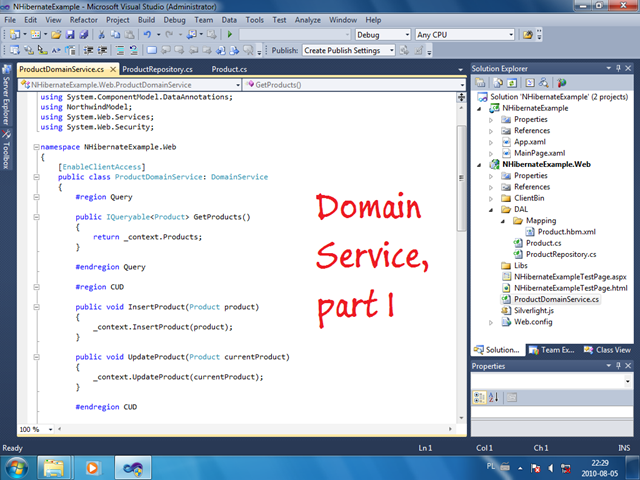Select MainPage.xaml in Solution Explorer
This screenshot has width=640, height=480.
coord(540,153)
